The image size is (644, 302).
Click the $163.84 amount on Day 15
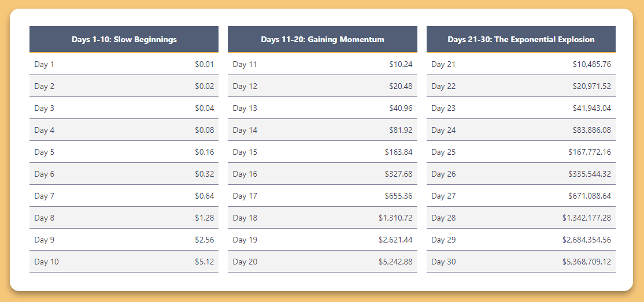(399, 152)
